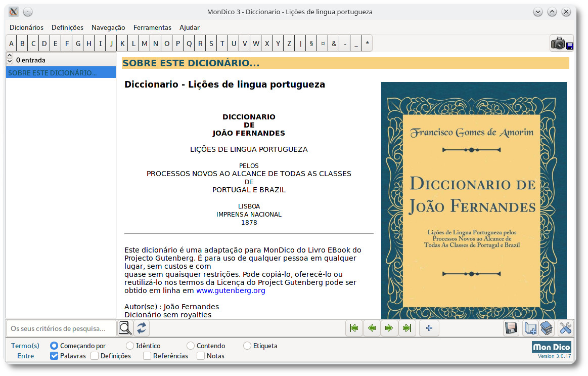Click the camera screenshot save icon

pos(562,43)
